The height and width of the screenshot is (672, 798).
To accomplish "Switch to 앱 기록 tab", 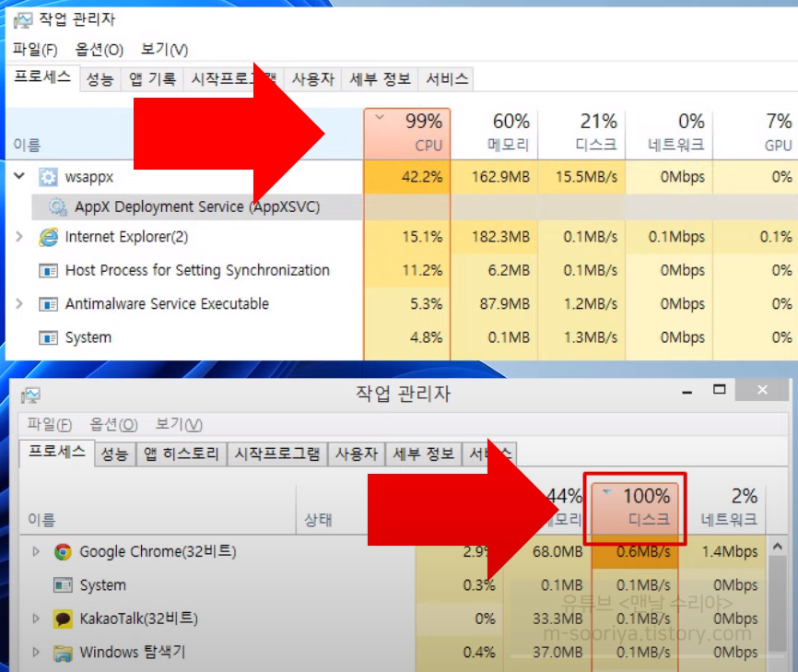I will (152, 79).
